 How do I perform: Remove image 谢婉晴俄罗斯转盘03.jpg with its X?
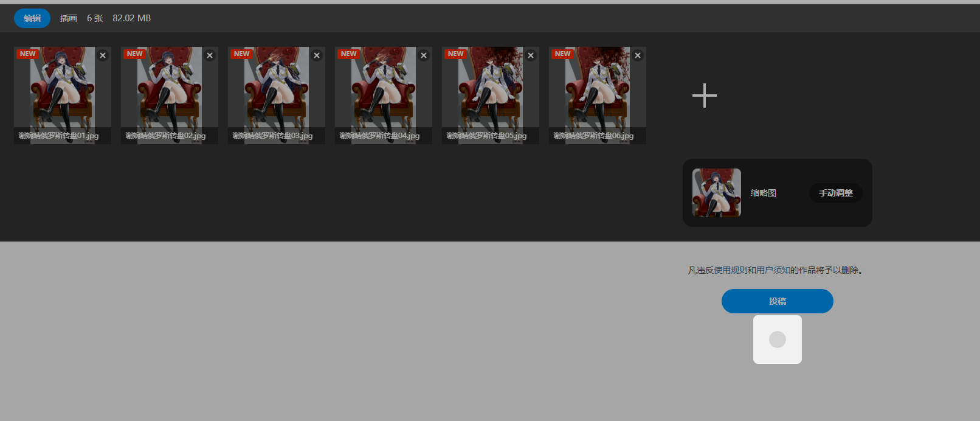point(317,55)
